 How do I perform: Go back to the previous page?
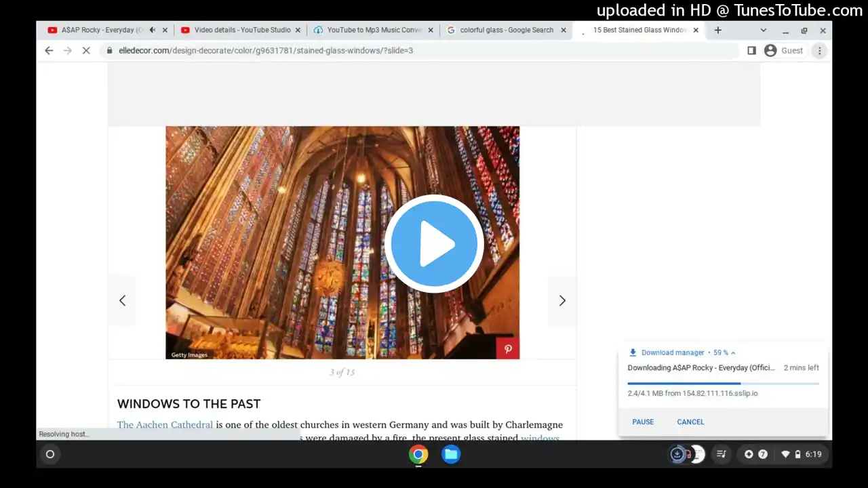(x=49, y=50)
